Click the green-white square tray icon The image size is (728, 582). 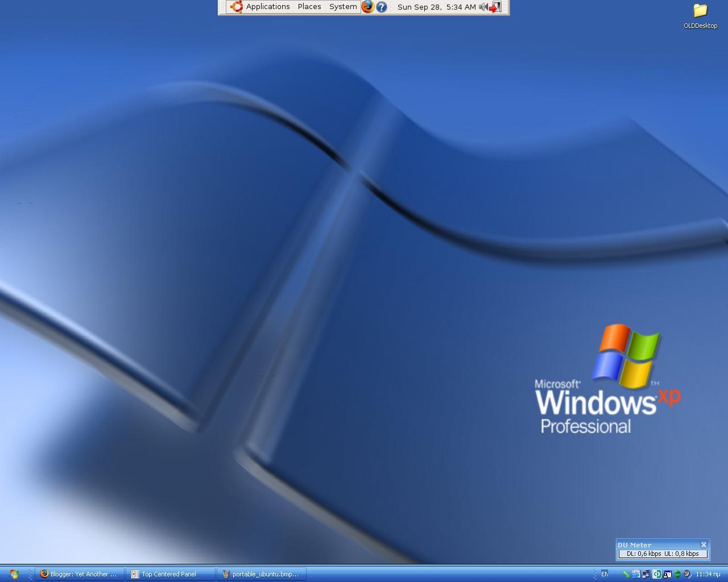click(x=657, y=574)
